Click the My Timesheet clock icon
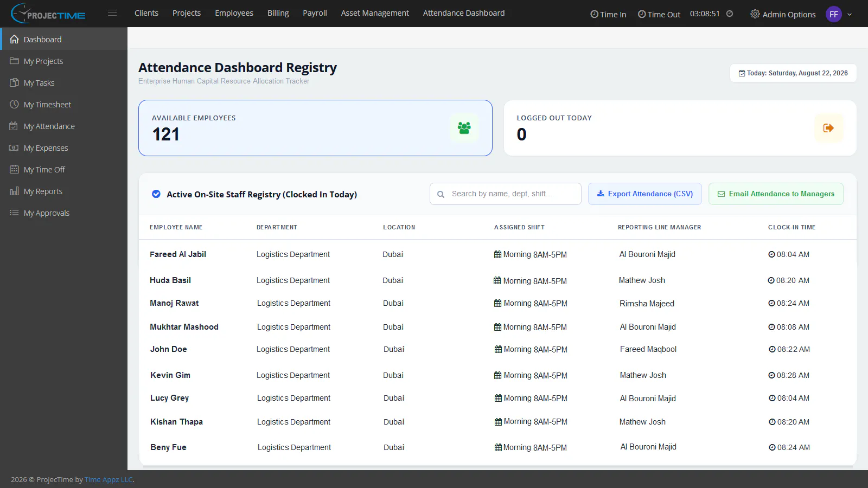The image size is (868, 488). tap(14, 104)
